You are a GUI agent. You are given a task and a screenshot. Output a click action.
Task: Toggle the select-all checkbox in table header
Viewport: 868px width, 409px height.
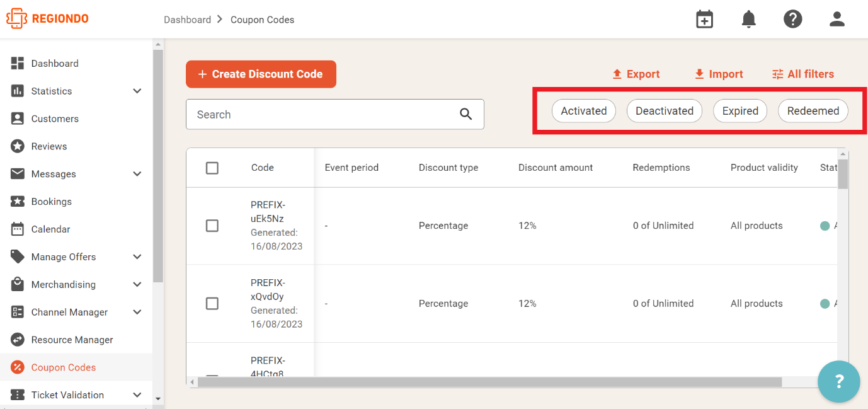click(212, 168)
